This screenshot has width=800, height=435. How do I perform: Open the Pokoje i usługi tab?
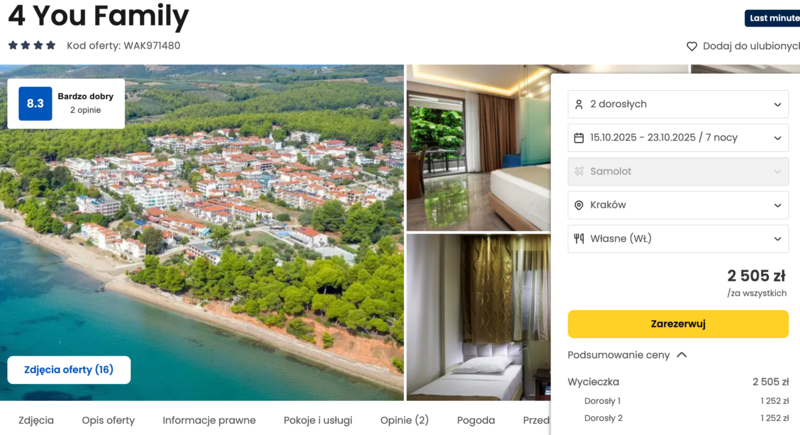coord(318,420)
